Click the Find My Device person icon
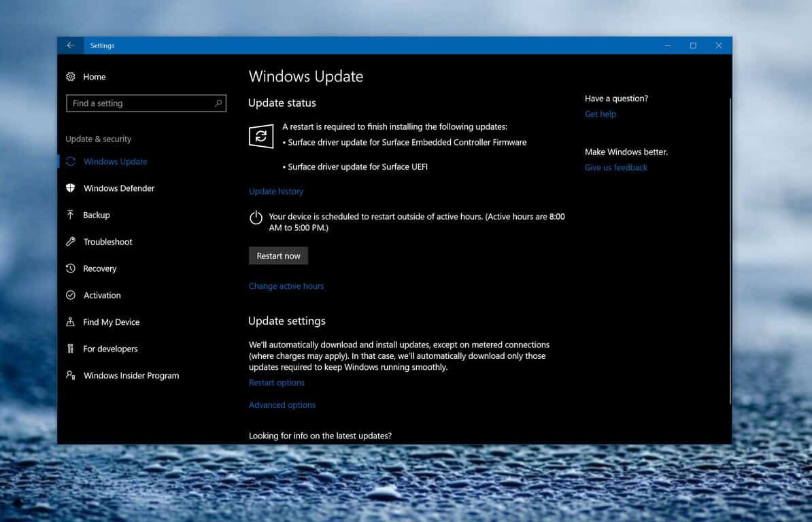The width and height of the screenshot is (812, 522). (71, 321)
